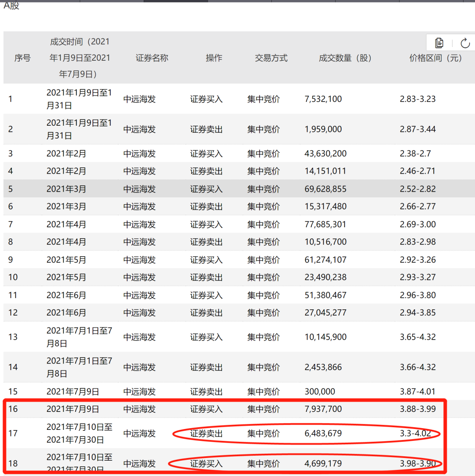This screenshot has height=476, width=475.
Task: Click the circled 证券买入 cell in row 18
Action: point(206,463)
